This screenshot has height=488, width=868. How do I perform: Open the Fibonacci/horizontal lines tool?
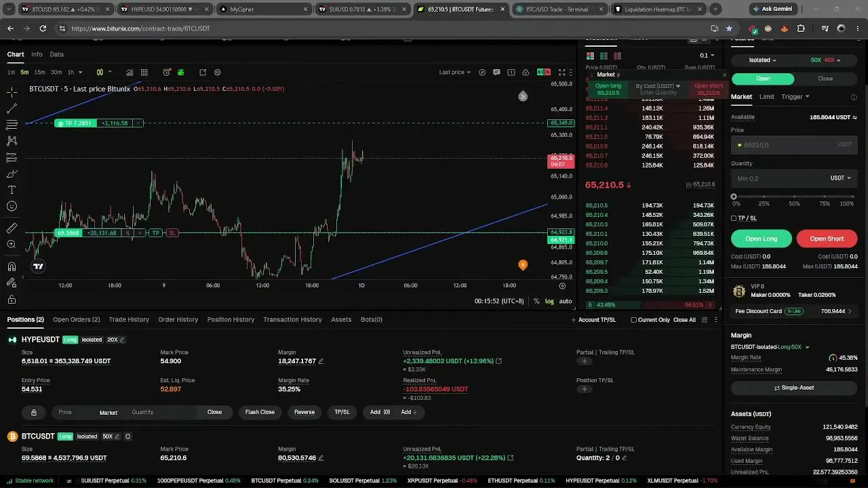pyautogui.click(x=12, y=125)
